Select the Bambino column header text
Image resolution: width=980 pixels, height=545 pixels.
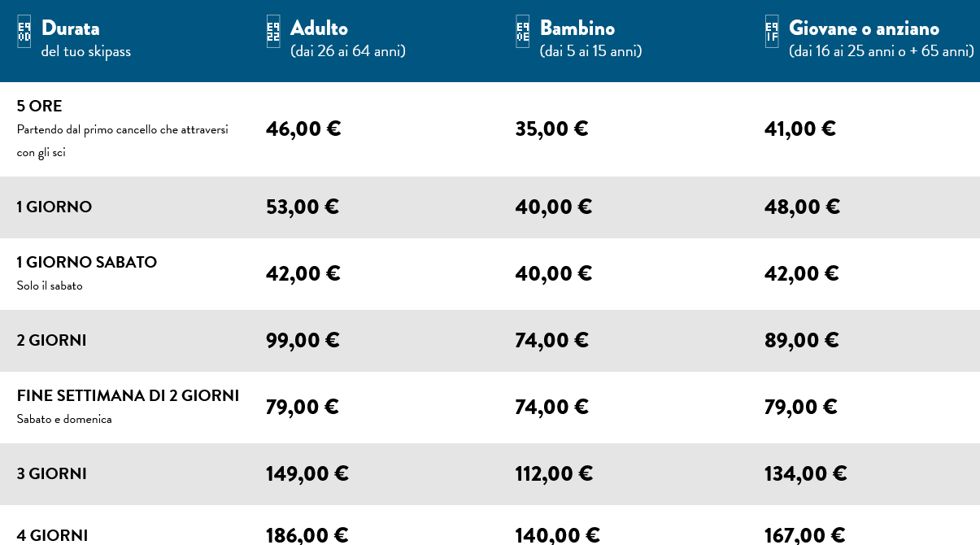(577, 28)
